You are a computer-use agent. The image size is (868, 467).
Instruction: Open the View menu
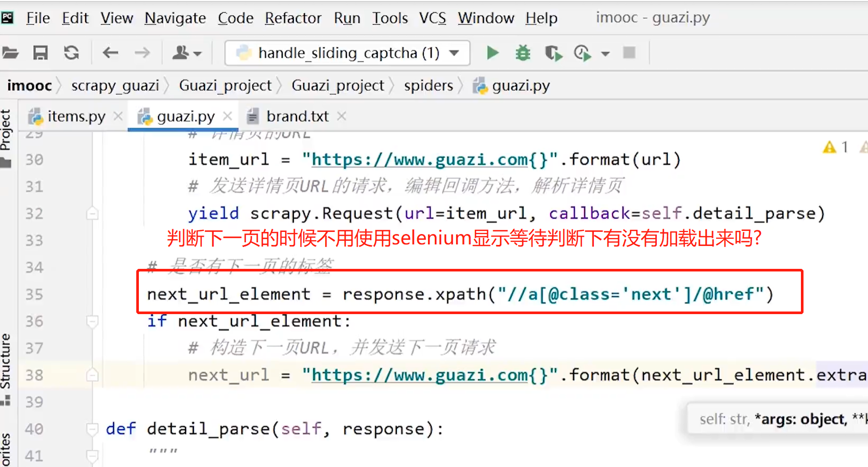pos(117,18)
